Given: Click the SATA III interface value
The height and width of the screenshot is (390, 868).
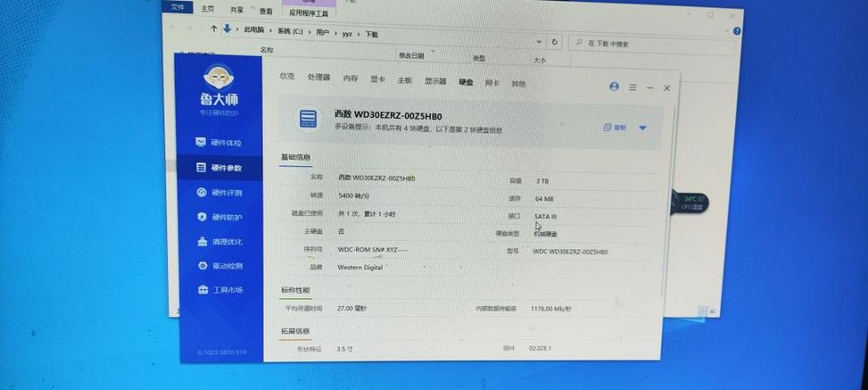Looking at the screenshot, I should pos(545,216).
